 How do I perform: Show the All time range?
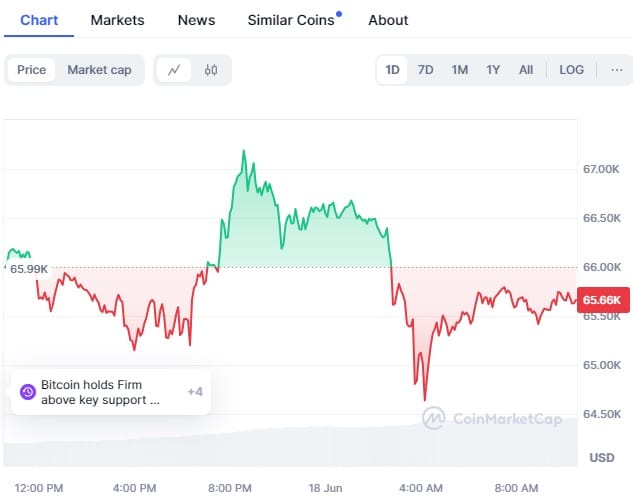pos(526,70)
